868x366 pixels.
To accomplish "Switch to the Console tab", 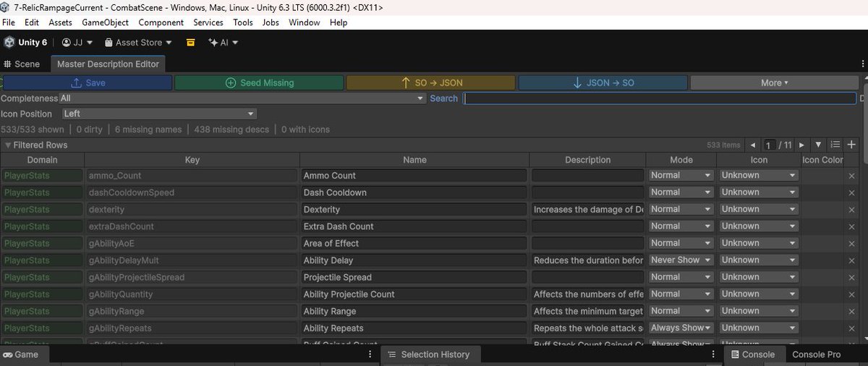I will [x=753, y=354].
